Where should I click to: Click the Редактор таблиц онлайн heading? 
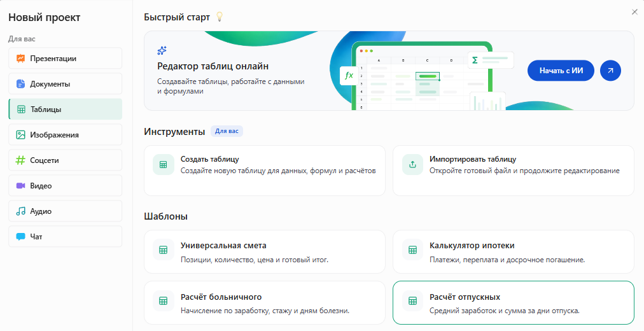213,66
